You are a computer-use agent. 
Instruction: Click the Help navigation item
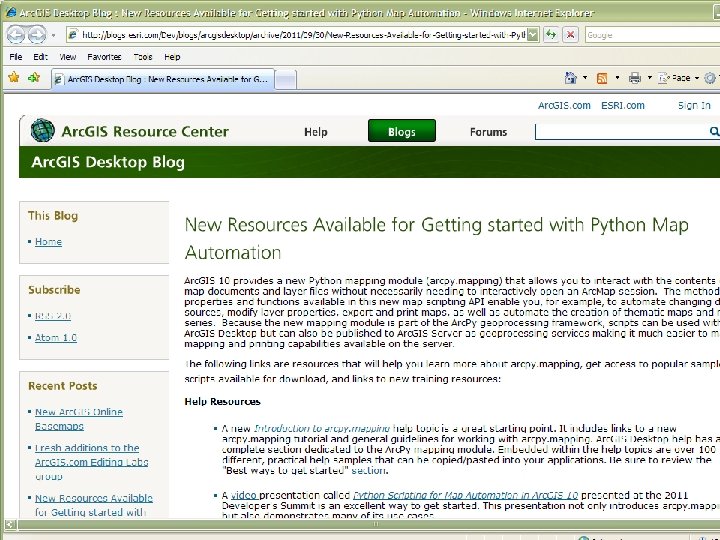click(x=316, y=132)
